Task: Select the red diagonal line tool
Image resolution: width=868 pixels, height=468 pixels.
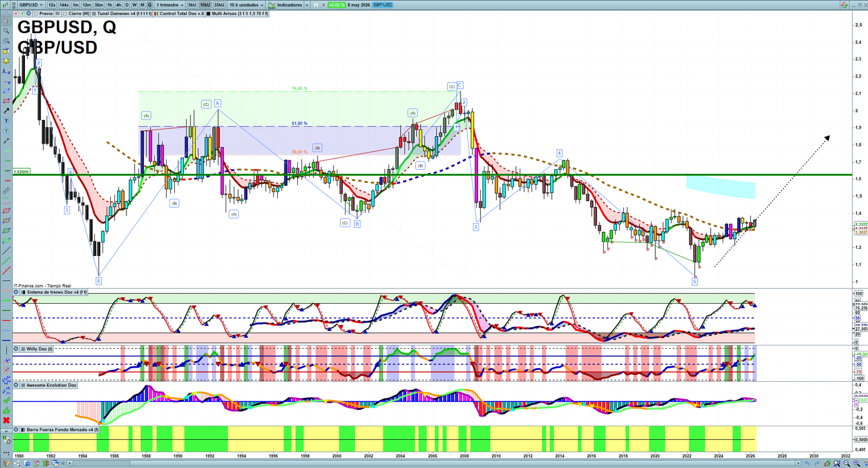Action: 6,271
